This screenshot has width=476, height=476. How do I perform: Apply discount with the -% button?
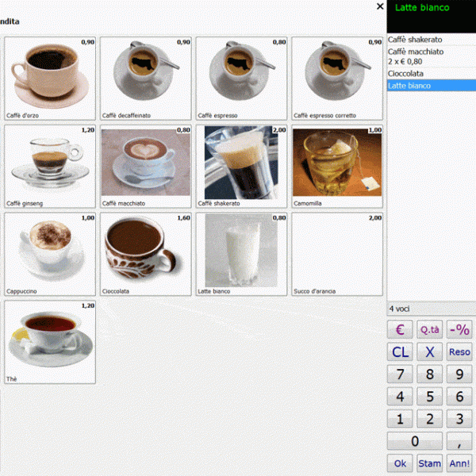[459, 330]
